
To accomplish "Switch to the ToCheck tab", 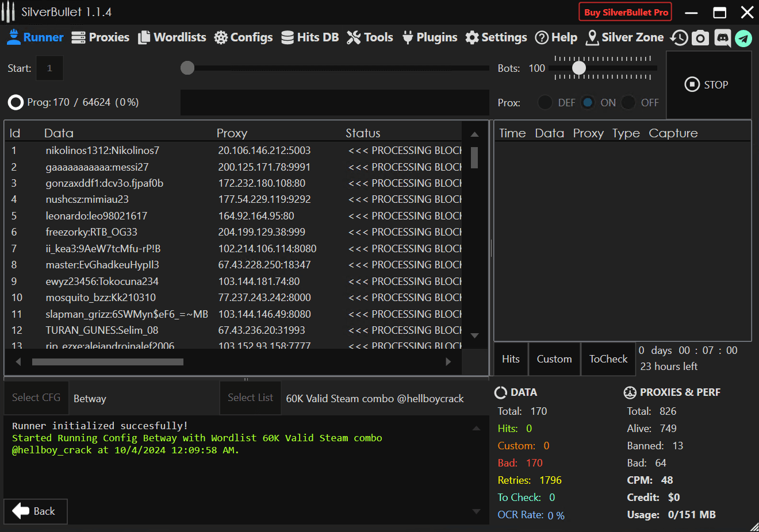I will click(x=608, y=359).
